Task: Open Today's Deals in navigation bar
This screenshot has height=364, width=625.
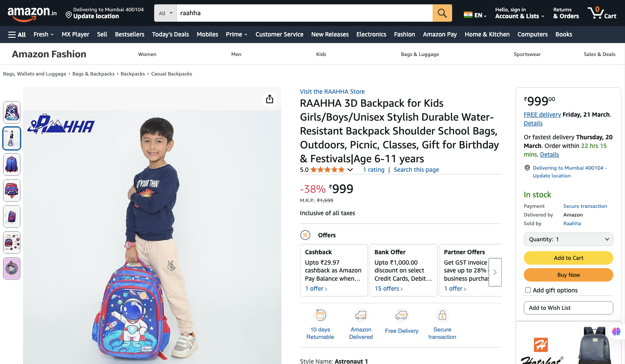Action: click(170, 34)
